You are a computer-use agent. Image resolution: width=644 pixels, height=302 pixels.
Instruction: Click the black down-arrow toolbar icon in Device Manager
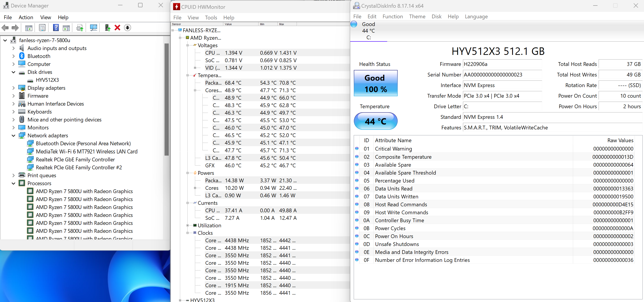pyautogui.click(x=128, y=28)
